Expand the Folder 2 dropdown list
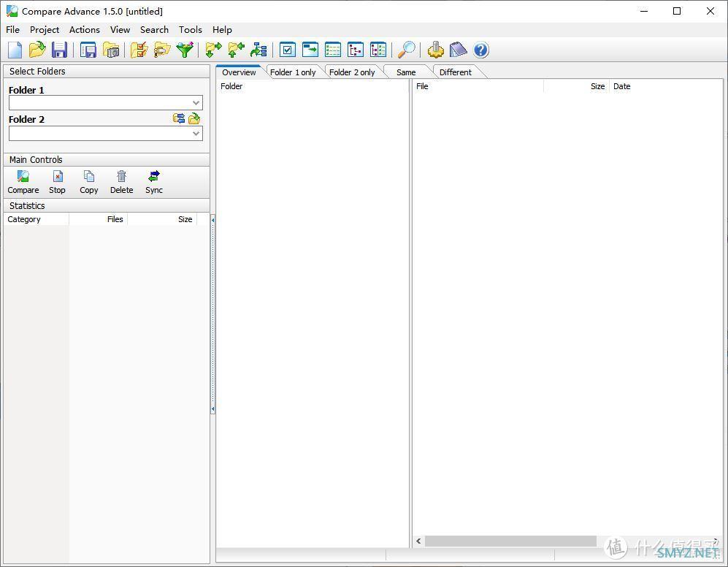 [x=196, y=134]
